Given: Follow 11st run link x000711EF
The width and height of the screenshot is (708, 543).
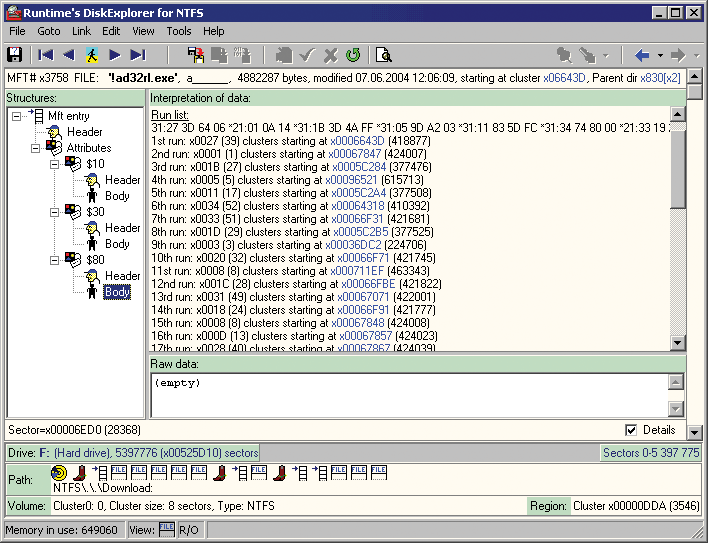Looking at the screenshot, I should click(357, 271).
